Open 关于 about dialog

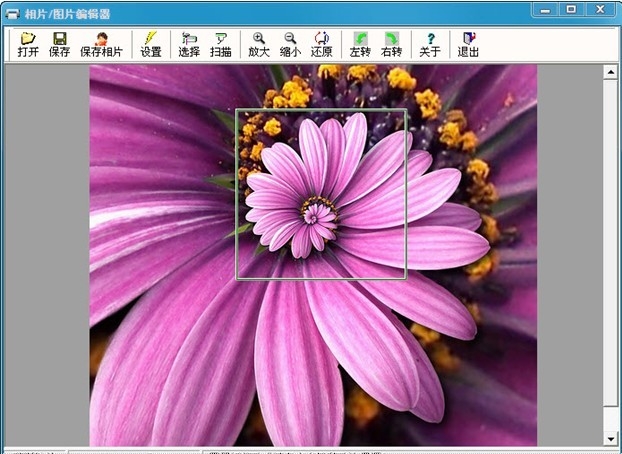click(x=430, y=44)
